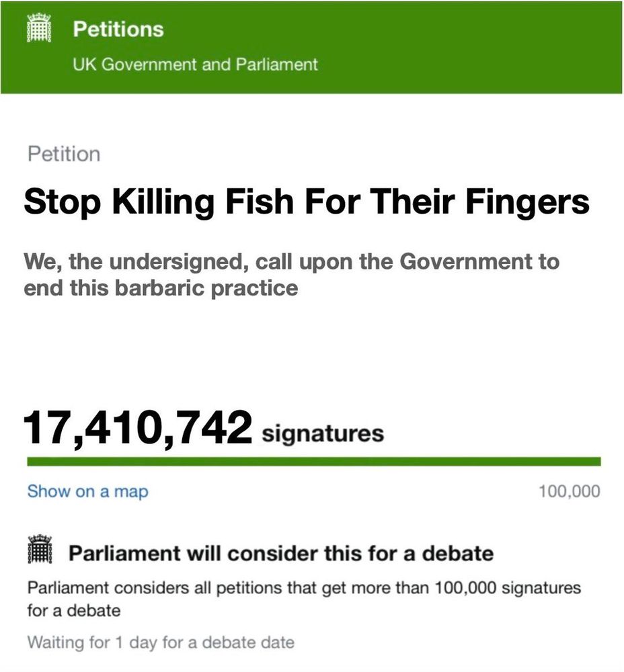Click the portcullis logo in the green header
The width and height of the screenshot is (624, 672).
click(x=39, y=28)
